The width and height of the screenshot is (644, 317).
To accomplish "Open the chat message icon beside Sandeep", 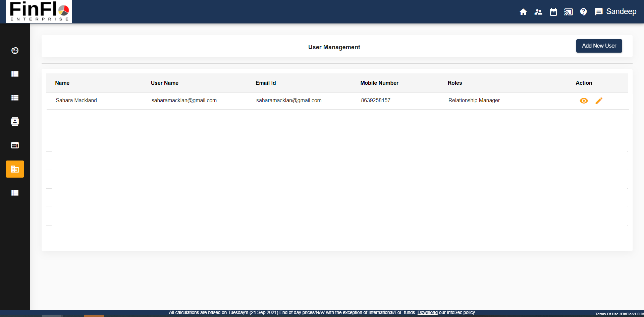I will pyautogui.click(x=599, y=12).
